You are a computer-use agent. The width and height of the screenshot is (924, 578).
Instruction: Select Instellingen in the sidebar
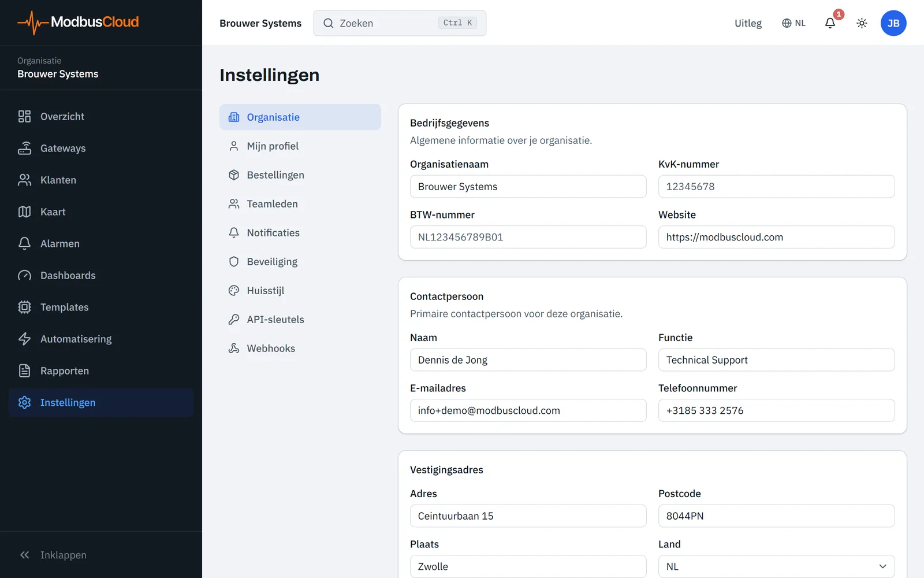coord(101,403)
